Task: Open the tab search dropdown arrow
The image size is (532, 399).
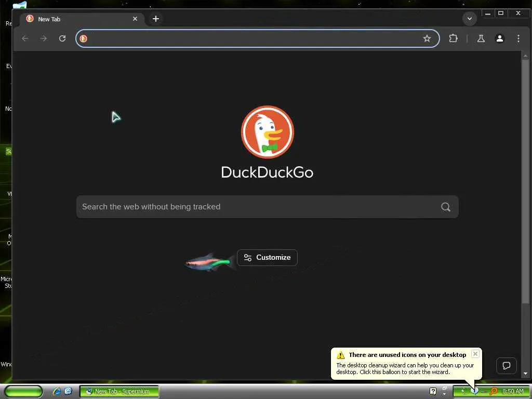Action: pos(470,19)
